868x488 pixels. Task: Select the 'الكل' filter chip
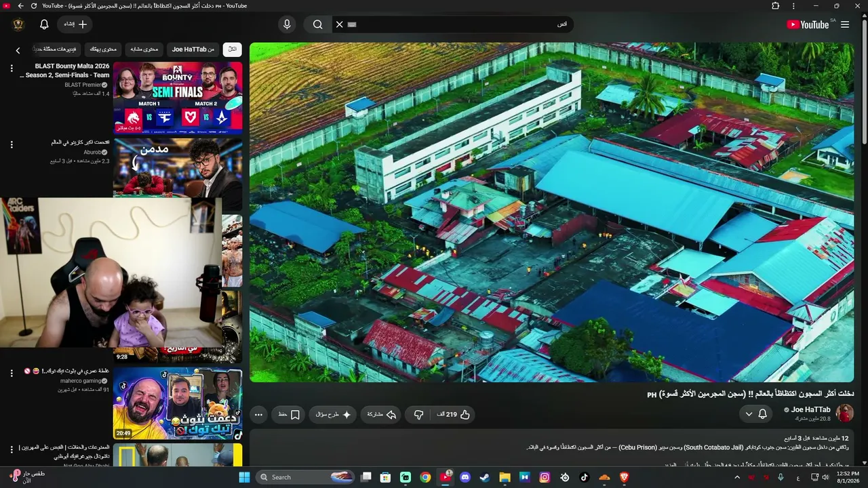click(x=233, y=49)
